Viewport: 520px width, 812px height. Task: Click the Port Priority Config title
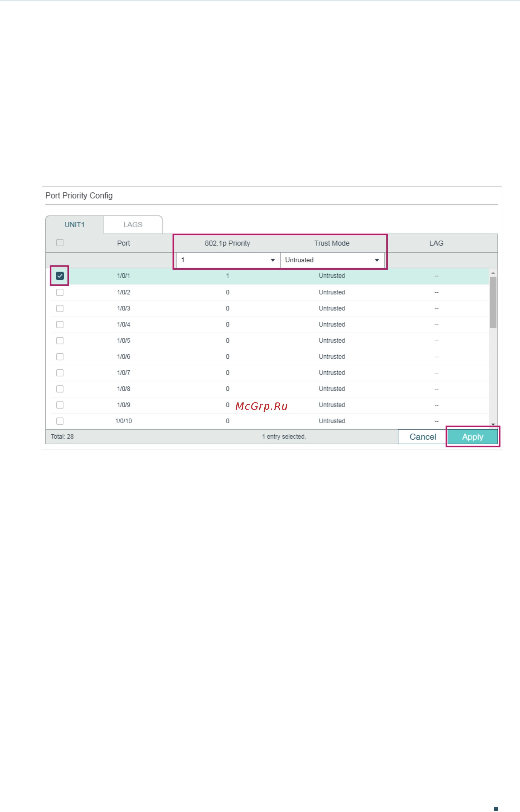click(x=79, y=196)
